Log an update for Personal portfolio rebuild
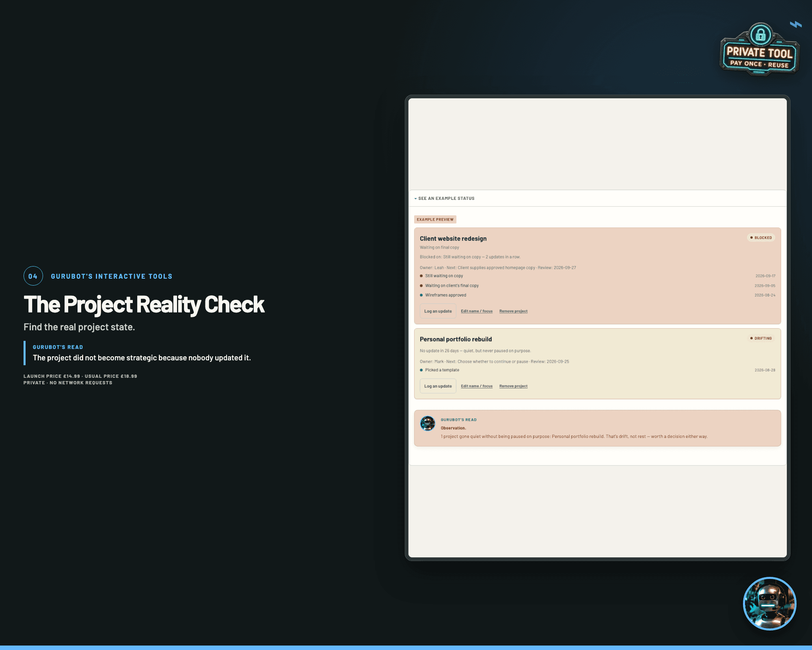This screenshot has width=812, height=650. (438, 386)
